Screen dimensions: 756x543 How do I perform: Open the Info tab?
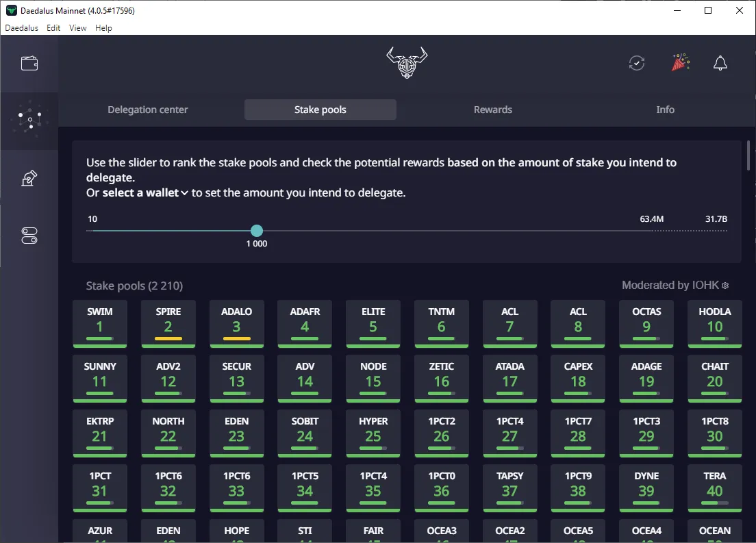click(666, 110)
